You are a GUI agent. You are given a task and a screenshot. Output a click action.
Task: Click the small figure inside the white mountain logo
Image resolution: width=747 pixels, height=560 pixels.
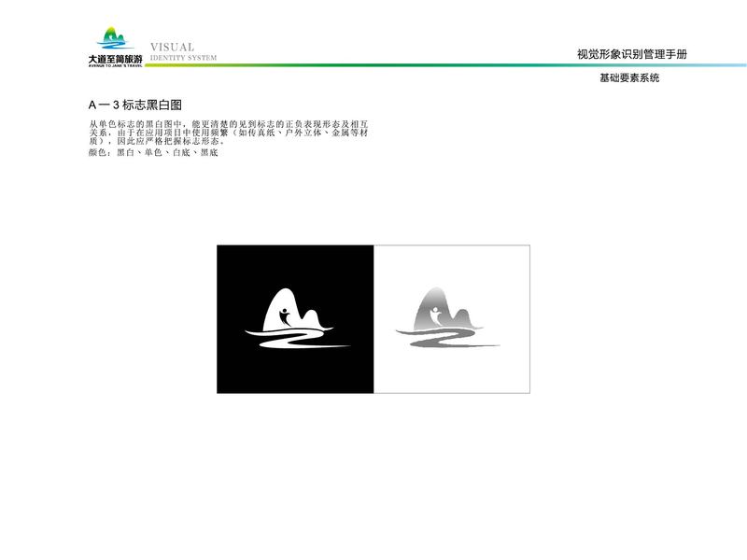[285, 316]
